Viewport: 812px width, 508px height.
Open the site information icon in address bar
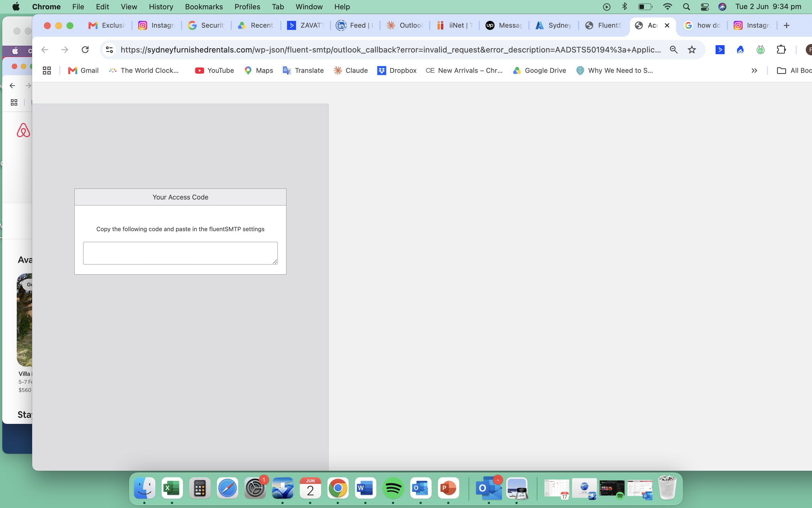(109, 50)
